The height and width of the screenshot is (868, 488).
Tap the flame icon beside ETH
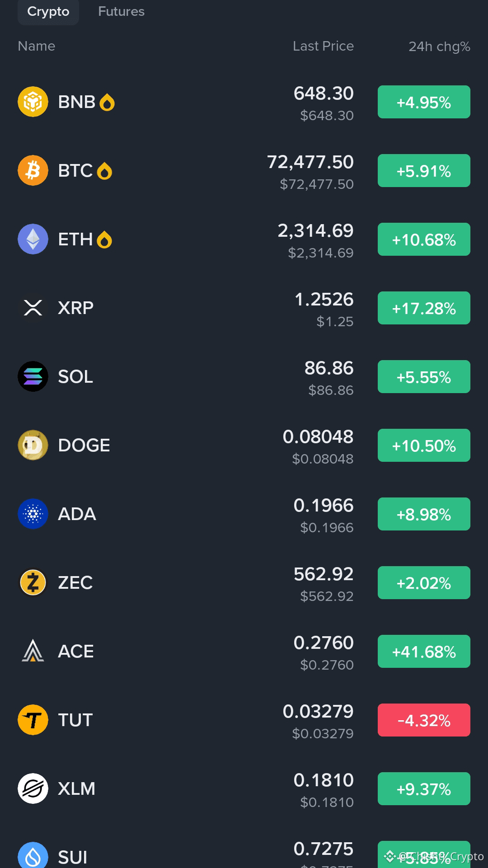104,239
